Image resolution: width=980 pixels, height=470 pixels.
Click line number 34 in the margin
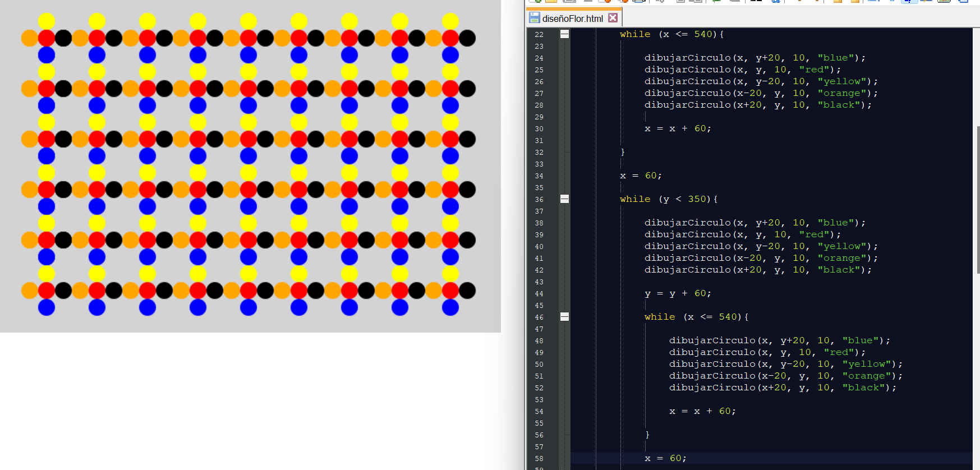pyautogui.click(x=539, y=176)
